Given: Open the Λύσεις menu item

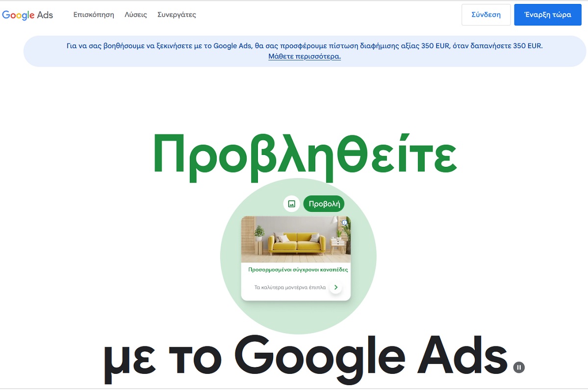Looking at the screenshot, I should (x=135, y=15).
